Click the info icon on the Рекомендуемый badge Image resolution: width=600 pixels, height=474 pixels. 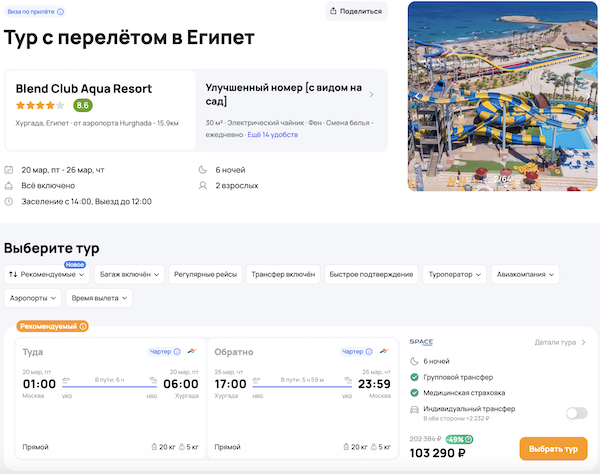coord(83,326)
